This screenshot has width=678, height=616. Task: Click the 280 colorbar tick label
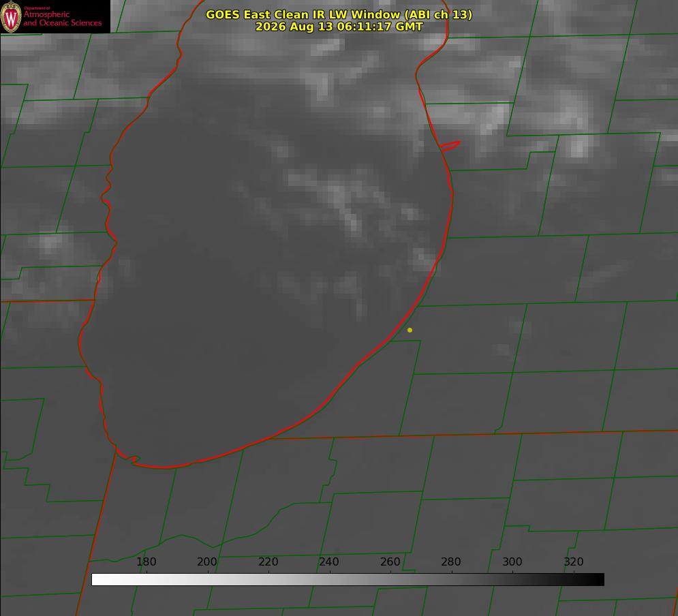pos(451,561)
